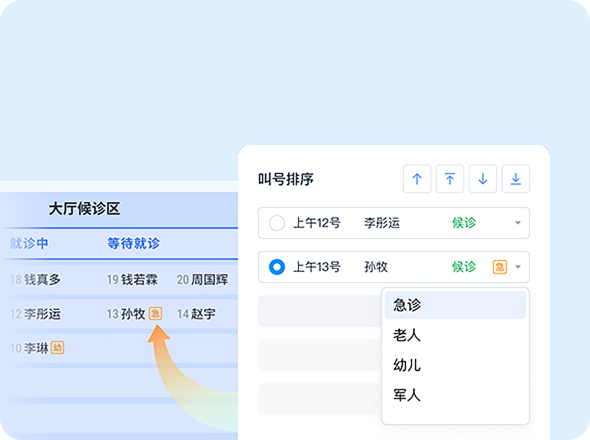Click the 候诊 status on the 李彤运 row
Viewport: 590px width, 440px height.
pyautogui.click(x=464, y=223)
